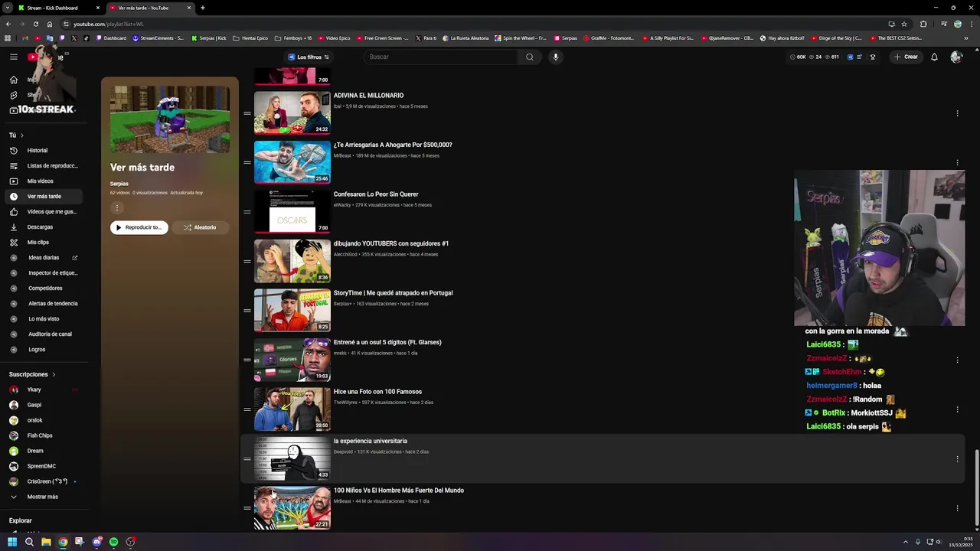980x551 pixels.
Task: Open Spotify from the taskbar
Action: pos(113,542)
